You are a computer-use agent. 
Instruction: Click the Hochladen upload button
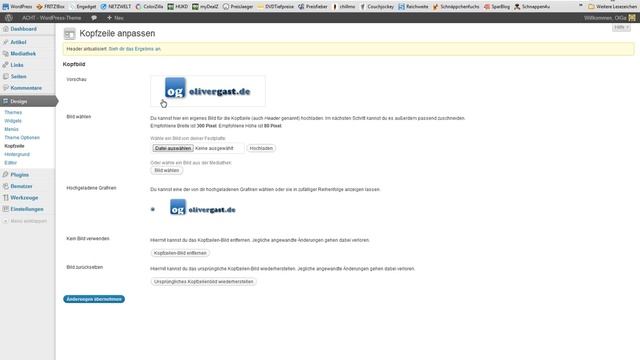261,148
